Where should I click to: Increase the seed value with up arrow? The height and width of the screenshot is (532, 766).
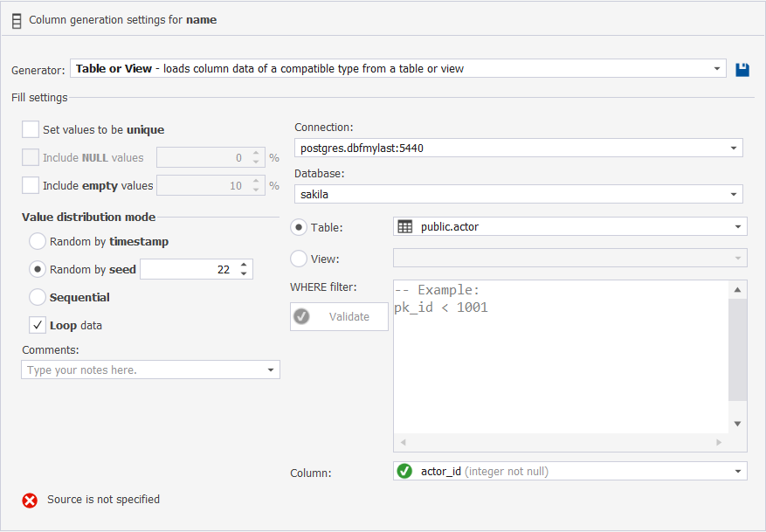pyautogui.click(x=244, y=265)
